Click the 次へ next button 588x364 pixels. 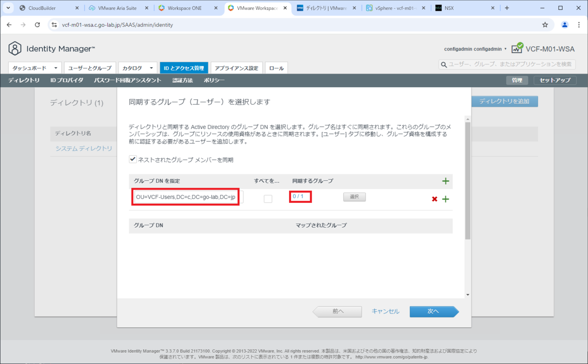click(x=434, y=312)
